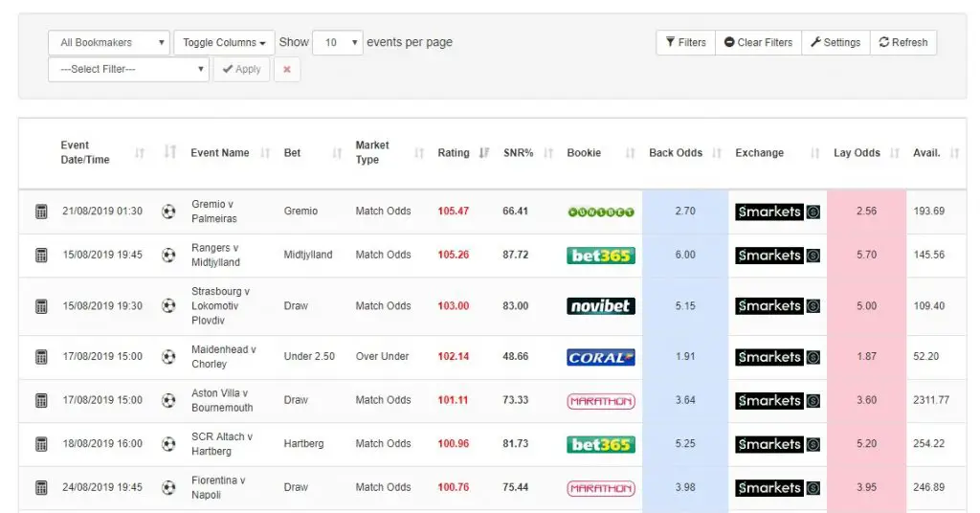Select lay odds 5.00 cell
The image size is (980, 513).
[866, 306]
